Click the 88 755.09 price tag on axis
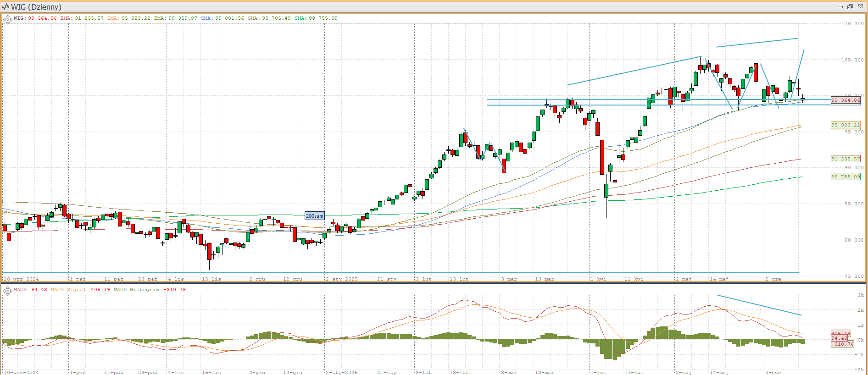Screen dimensions: 868x375 pos(845,176)
